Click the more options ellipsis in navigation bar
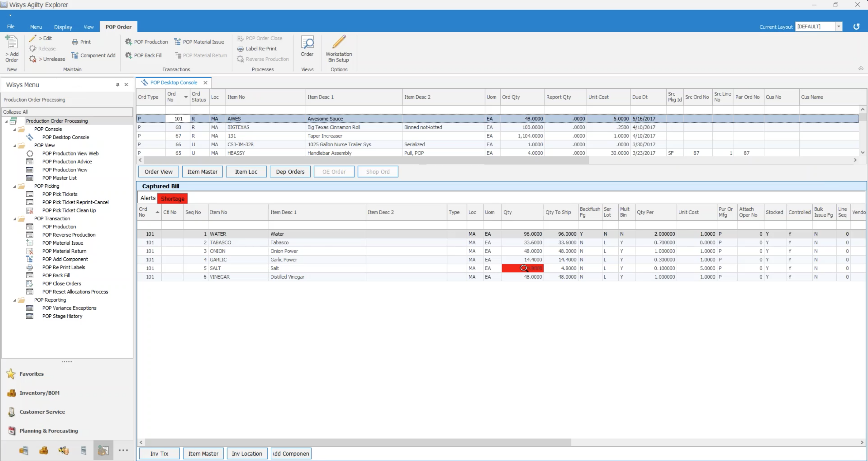This screenshot has height=461, width=868. tap(123, 450)
